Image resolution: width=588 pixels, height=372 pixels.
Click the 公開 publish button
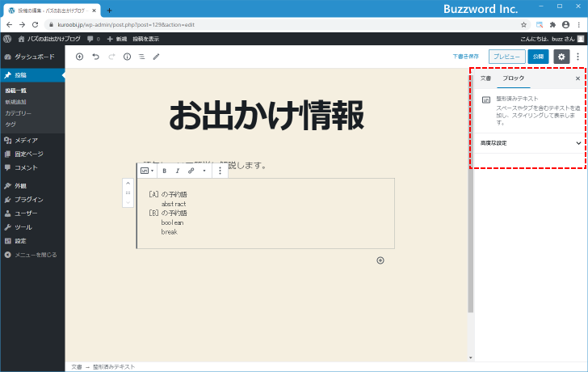point(538,57)
